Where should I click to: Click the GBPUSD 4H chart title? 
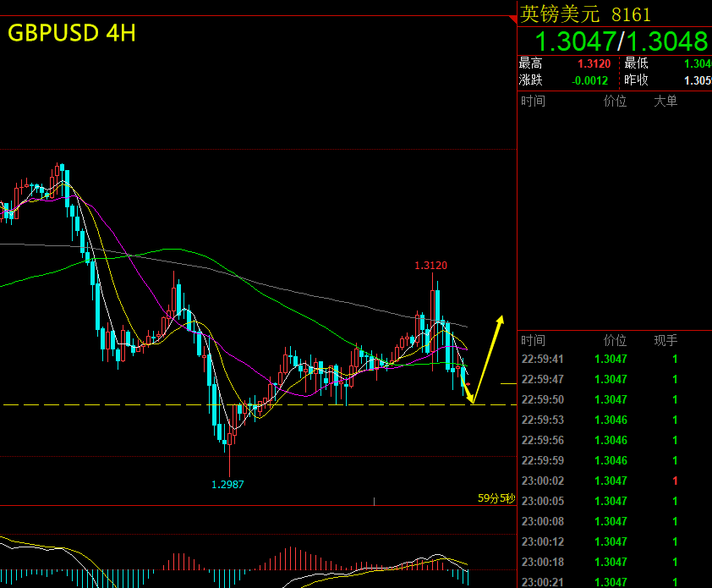click(72, 33)
